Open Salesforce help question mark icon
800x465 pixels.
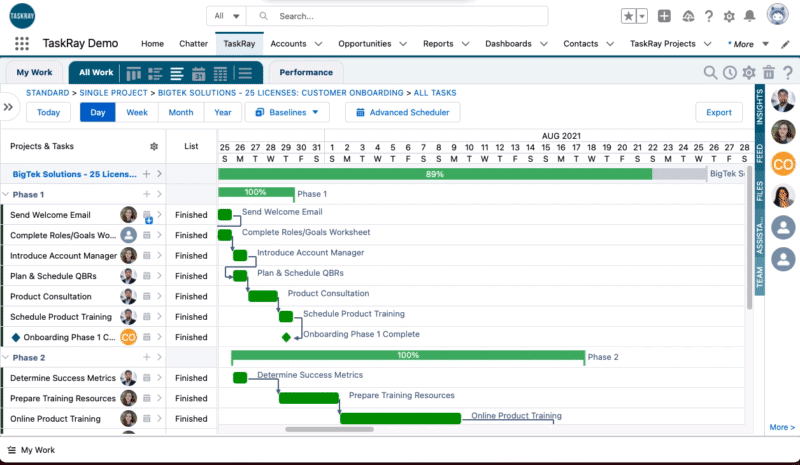click(x=709, y=16)
